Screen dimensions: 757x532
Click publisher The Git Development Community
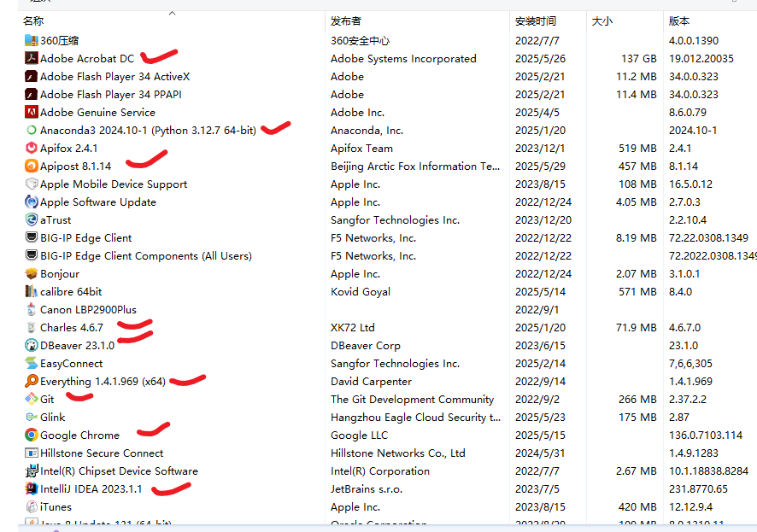pos(413,399)
